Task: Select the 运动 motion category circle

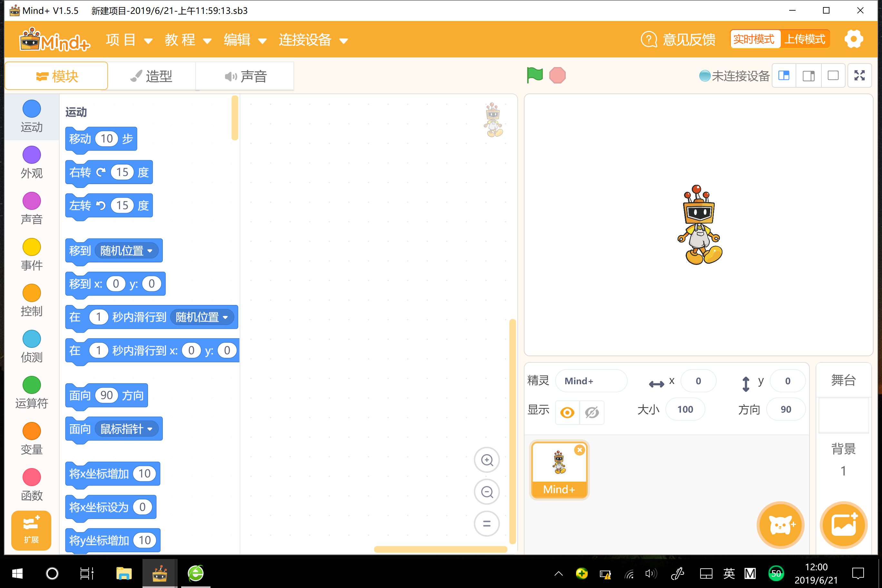Action: (32, 109)
